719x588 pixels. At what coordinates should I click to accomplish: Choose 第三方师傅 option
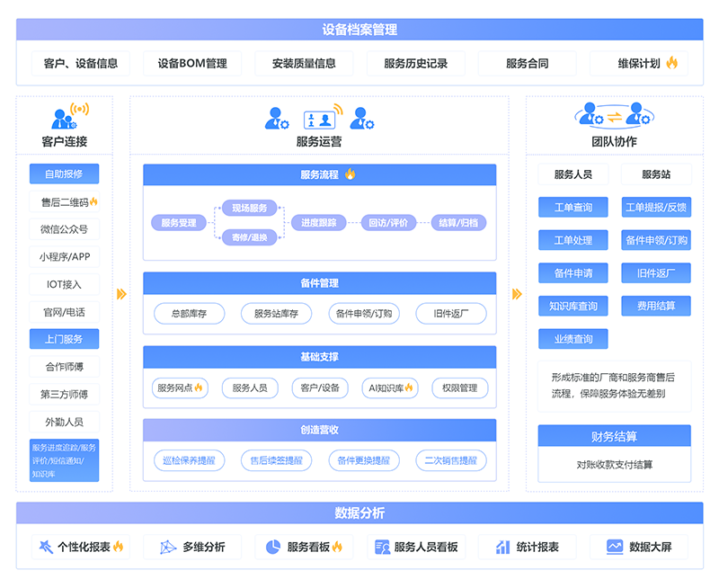64,395
